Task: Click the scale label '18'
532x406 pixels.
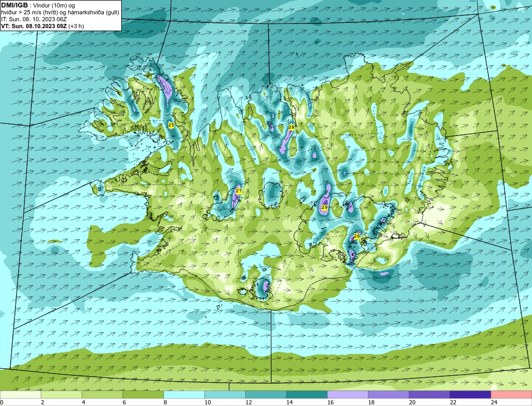Action: 371,402
